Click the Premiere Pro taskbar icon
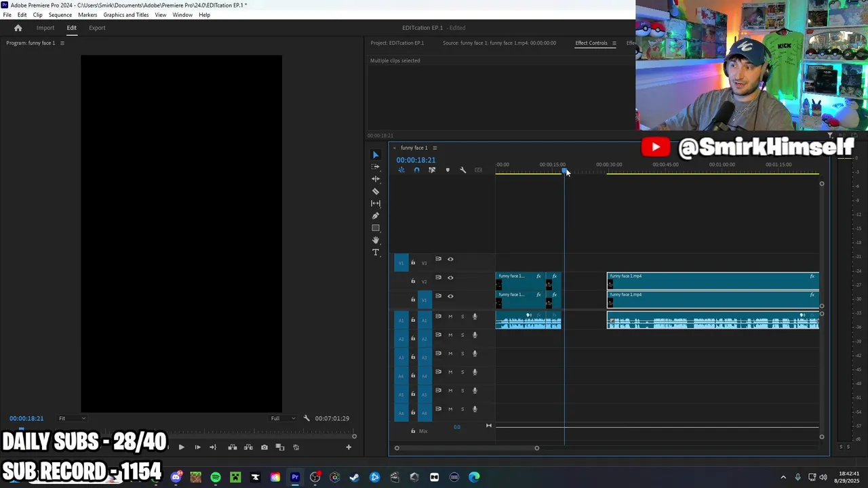The image size is (868, 488). 295,477
